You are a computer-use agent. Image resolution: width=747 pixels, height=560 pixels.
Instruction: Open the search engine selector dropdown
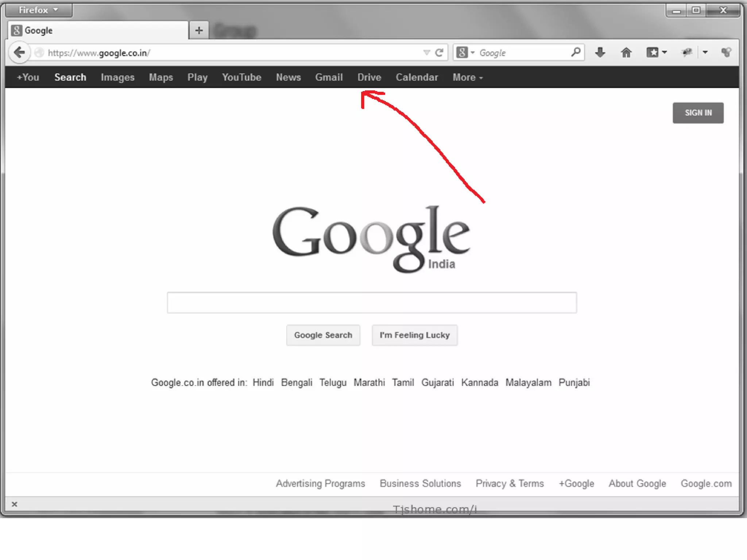pyautogui.click(x=465, y=53)
